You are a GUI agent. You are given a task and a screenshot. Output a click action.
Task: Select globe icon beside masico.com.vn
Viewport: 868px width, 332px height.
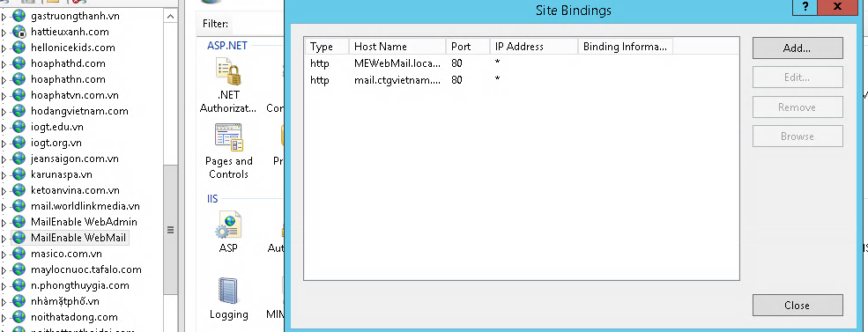[19, 254]
